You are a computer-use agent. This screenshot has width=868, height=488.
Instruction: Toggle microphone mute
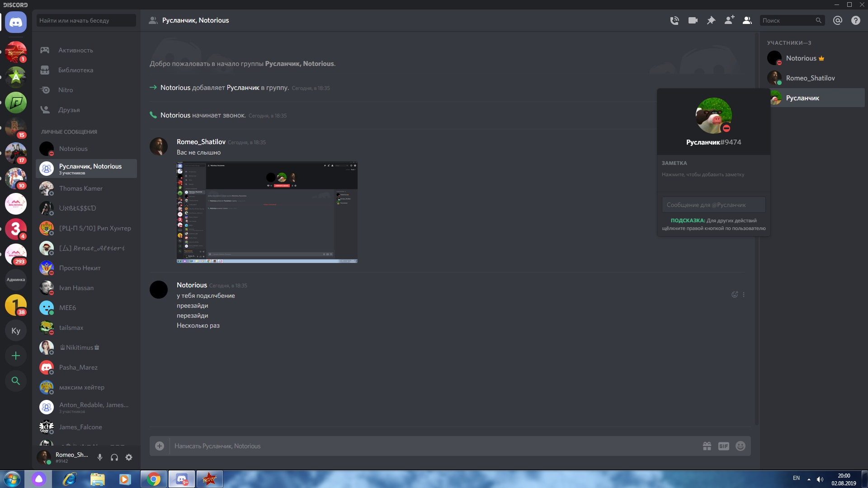click(100, 457)
